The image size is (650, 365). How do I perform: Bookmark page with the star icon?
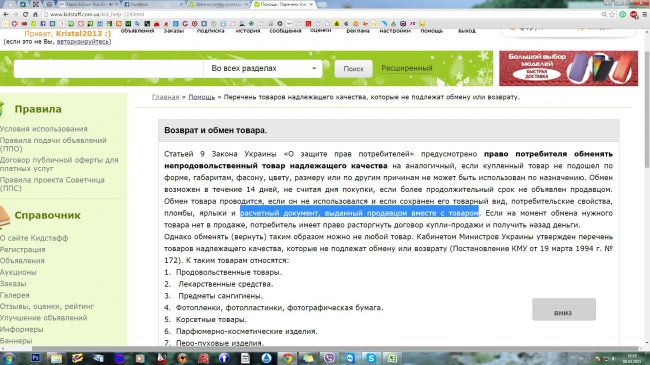[x=612, y=14]
